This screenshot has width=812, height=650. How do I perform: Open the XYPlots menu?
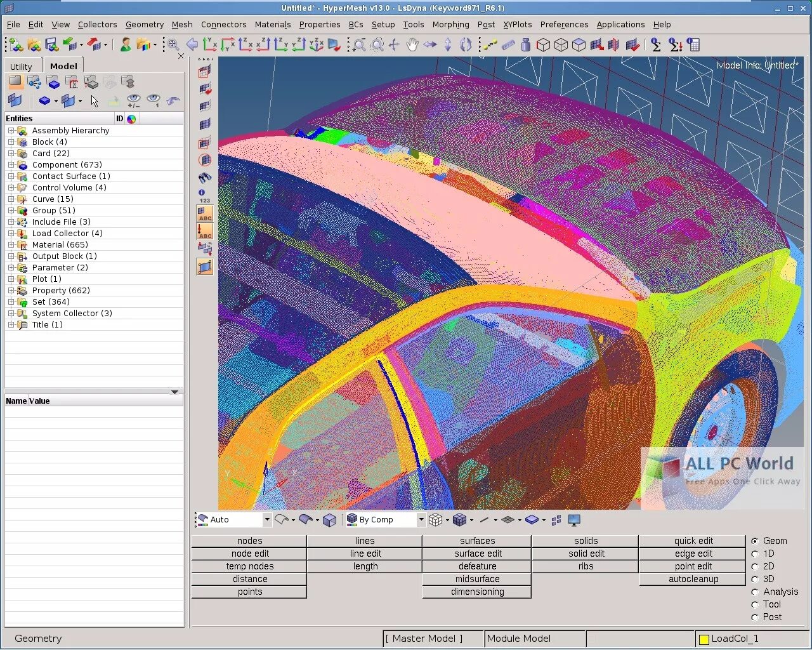(x=517, y=25)
